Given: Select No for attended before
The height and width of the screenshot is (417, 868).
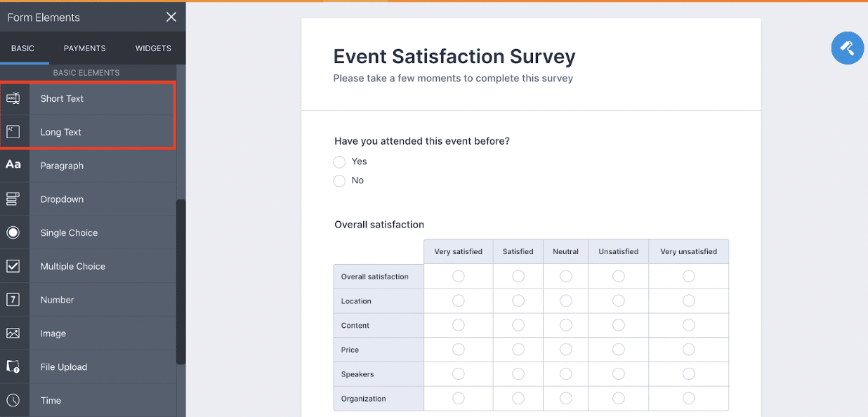Looking at the screenshot, I should pos(339,181).
